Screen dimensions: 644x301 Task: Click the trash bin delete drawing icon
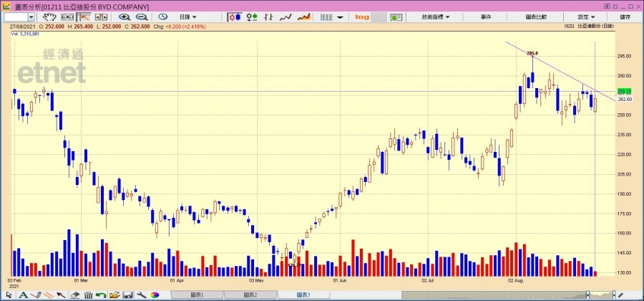[88, 295]
